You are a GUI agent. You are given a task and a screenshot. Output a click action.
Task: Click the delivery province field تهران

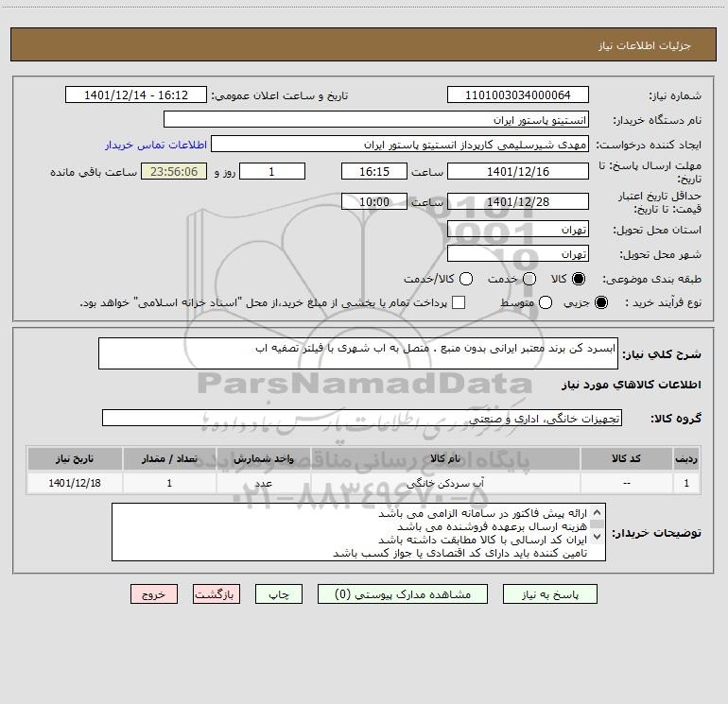518,229
